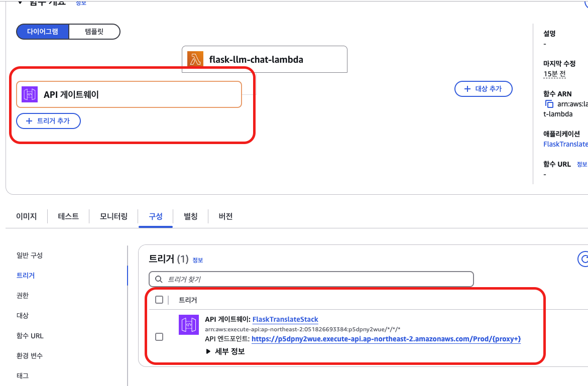
Task: Copy the function ARN with the copy icon
Action: tap(549, 104)
